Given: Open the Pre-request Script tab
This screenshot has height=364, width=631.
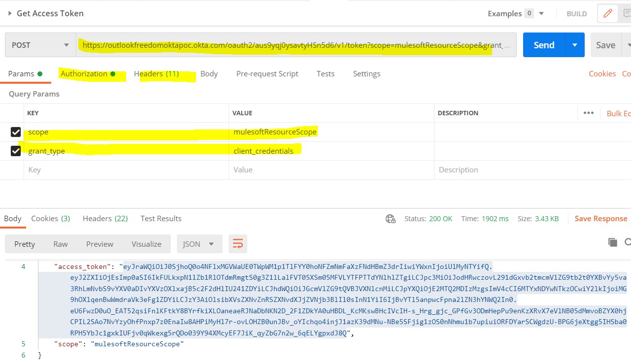Looking at the screenshot, I should pos(267,74).
